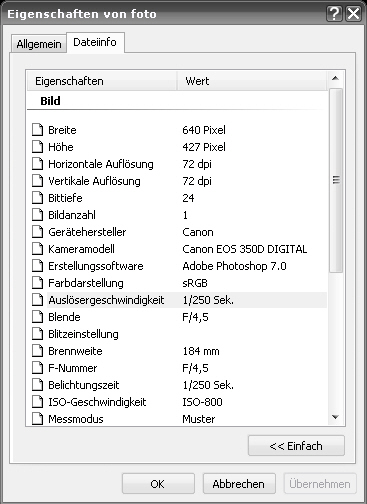This screenshot has height=504, width=367.
Task: Click the Übernehmen button
Action: [320, 484]
